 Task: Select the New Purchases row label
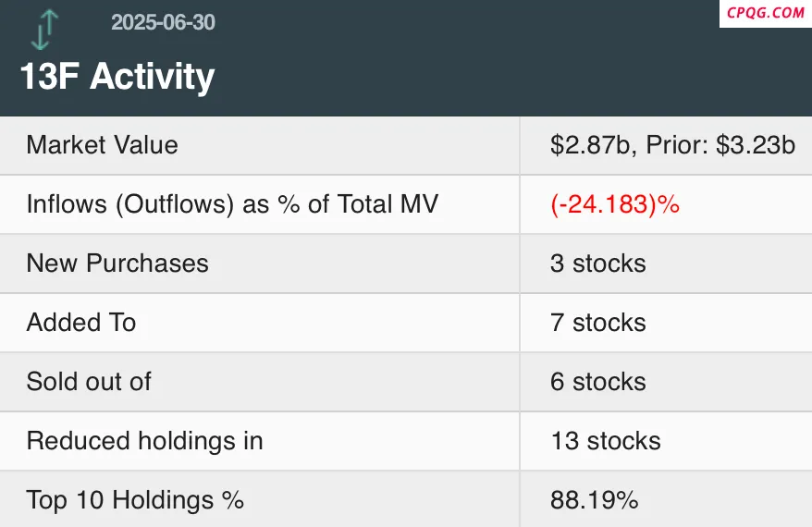[x=117, y=263]
